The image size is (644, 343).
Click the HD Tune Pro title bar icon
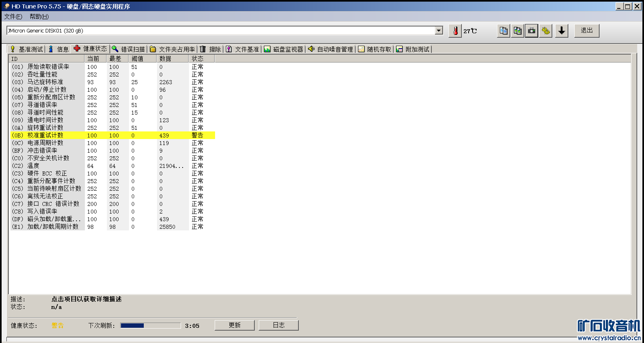[6, 6]
